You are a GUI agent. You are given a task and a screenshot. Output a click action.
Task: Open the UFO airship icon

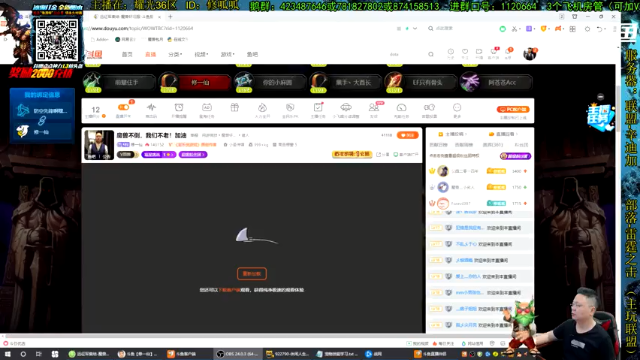click(346, 107)
